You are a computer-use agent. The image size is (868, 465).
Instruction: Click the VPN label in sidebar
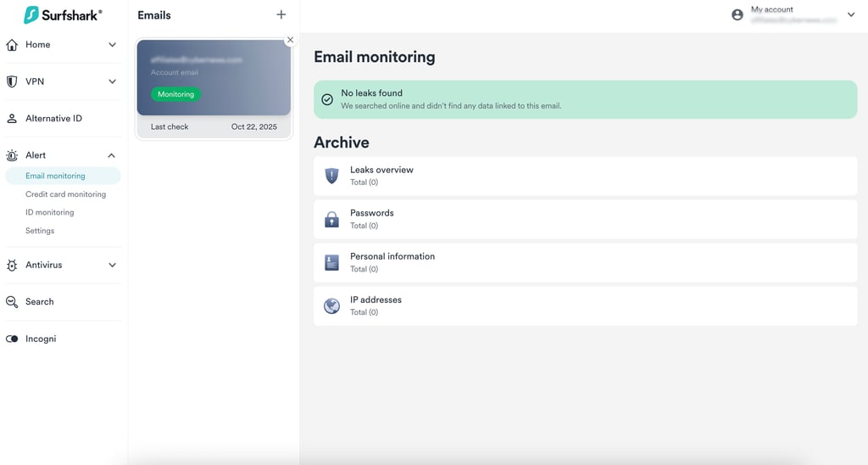pyautogui.click(x=34, y=81)
